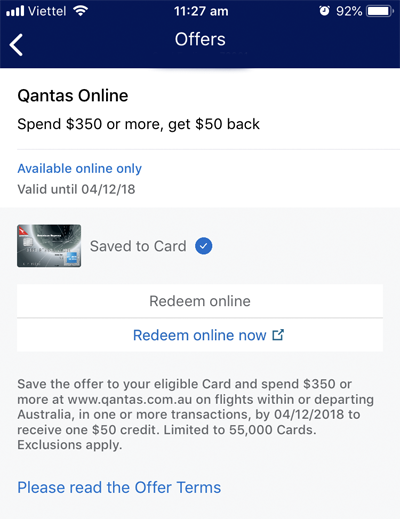400x519 pixels.
Task: Tap the Spend $350 or more offer description
Action: tap(138, 124)
